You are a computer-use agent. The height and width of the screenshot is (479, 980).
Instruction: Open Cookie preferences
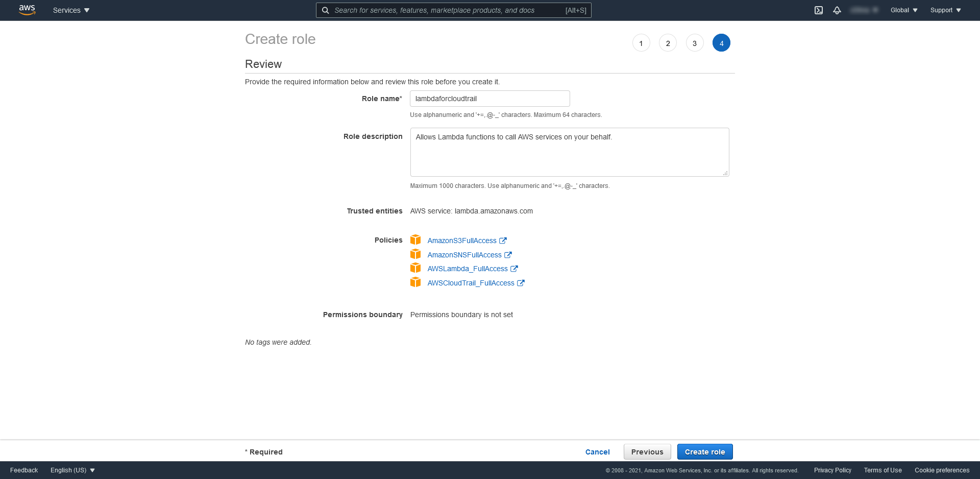942,470
